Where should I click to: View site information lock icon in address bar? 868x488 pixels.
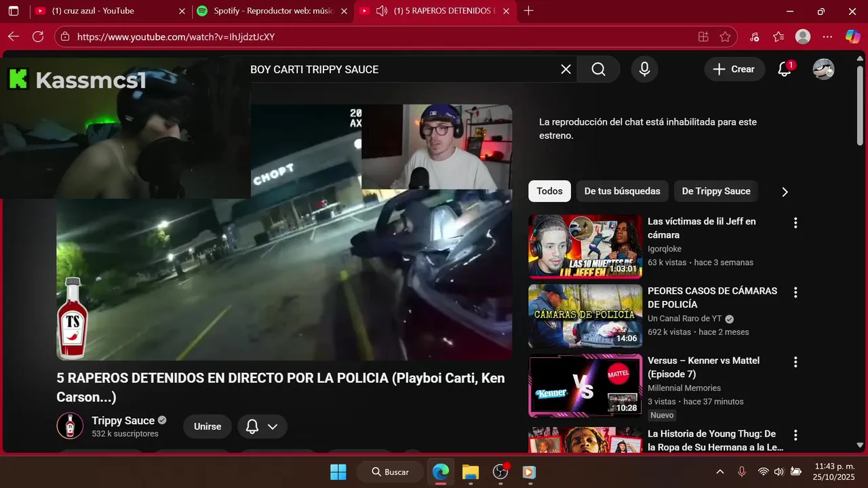click(64, 37)
